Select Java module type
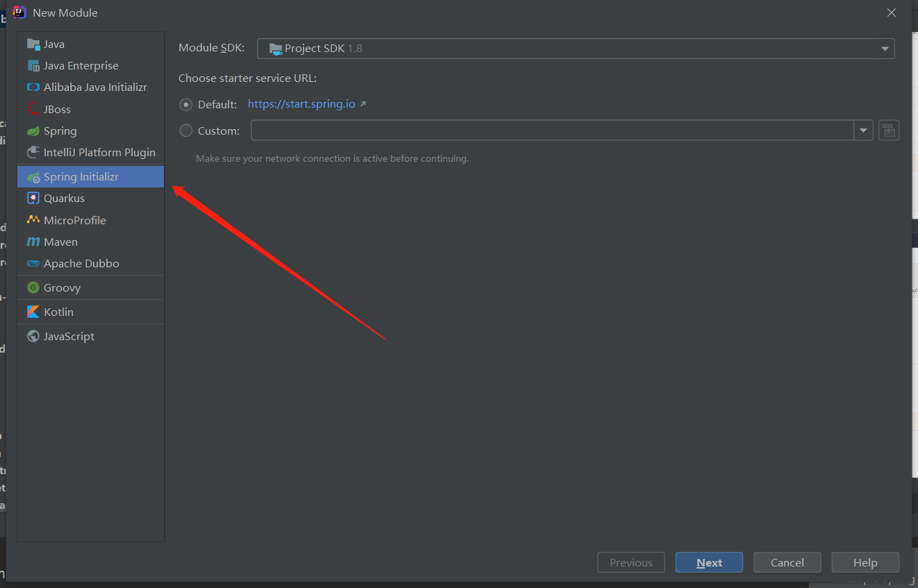This screenshot has width=918, height=588. point(91,44)
